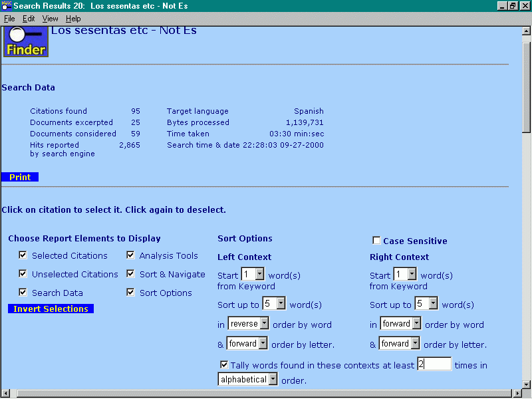Click the horizontal scrollbar right arrow
This screenshot has height=399, width=532.
click(517, 393)
